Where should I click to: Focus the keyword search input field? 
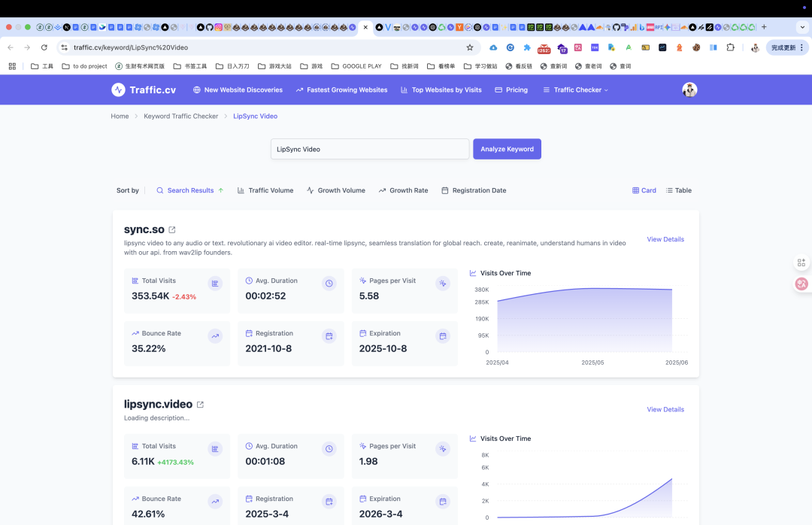(370, 149)
